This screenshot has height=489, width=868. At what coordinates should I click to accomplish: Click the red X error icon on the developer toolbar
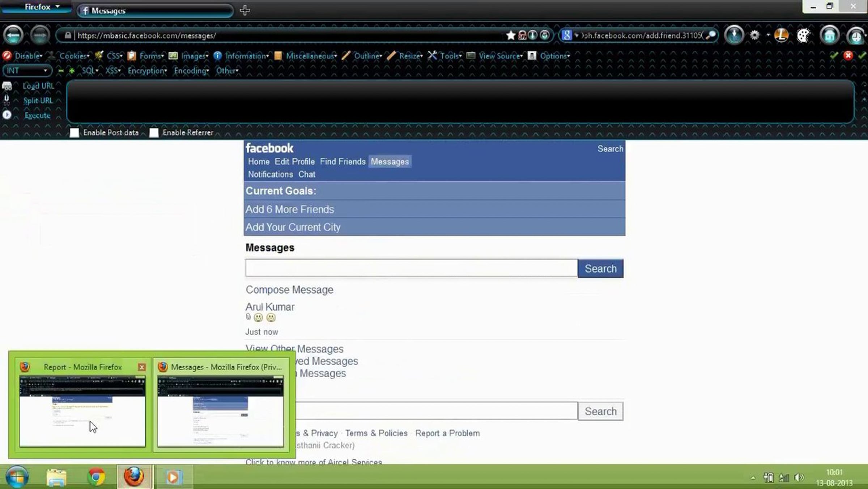pyautogui.click(x=848, y=55)
